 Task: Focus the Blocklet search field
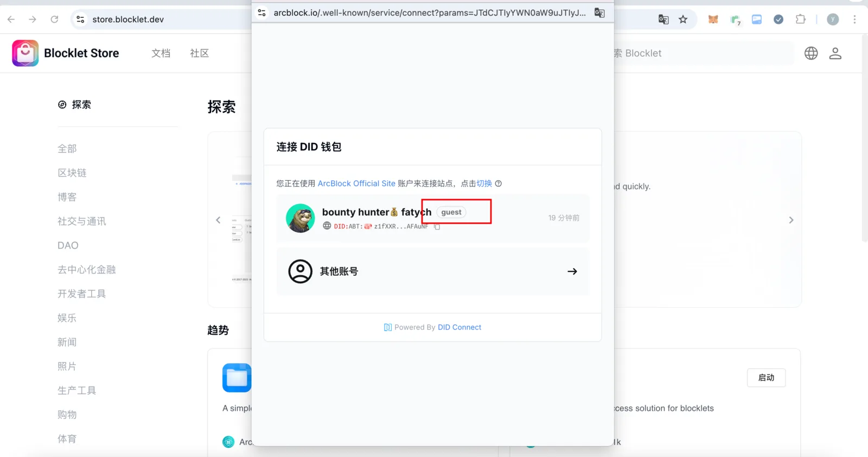point(703,53)
